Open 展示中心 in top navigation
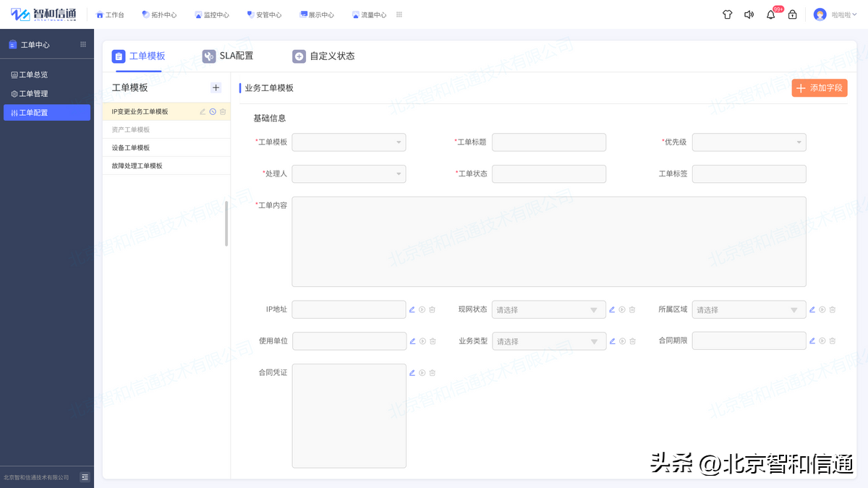This screenshot has height=488, width=868. (317, 14)
